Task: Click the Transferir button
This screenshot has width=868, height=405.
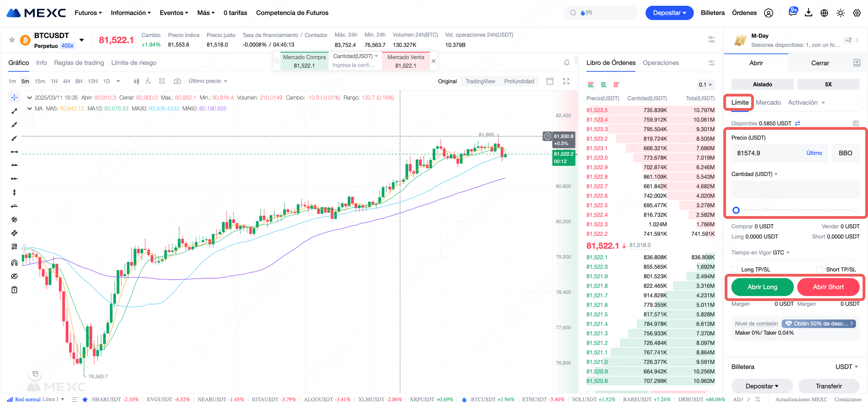Action: click(x=829, y=386)
